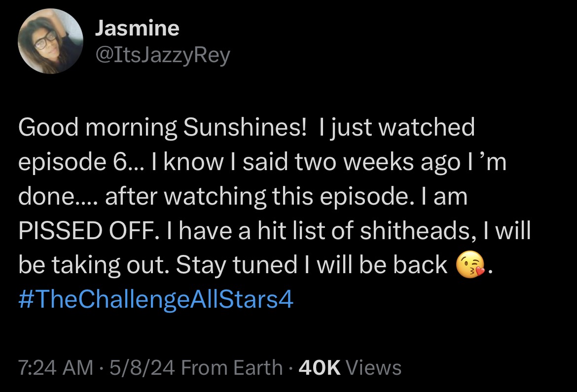Open Jasmine's profile picture avatar
This screenshot has width=577, height=392.
(50, 41)
